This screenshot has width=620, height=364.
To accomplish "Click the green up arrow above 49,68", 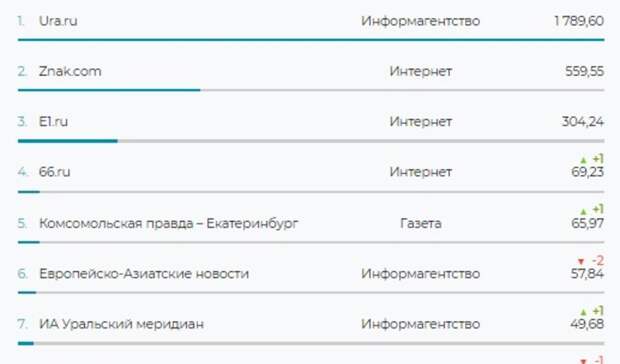I will click(583, 312).
